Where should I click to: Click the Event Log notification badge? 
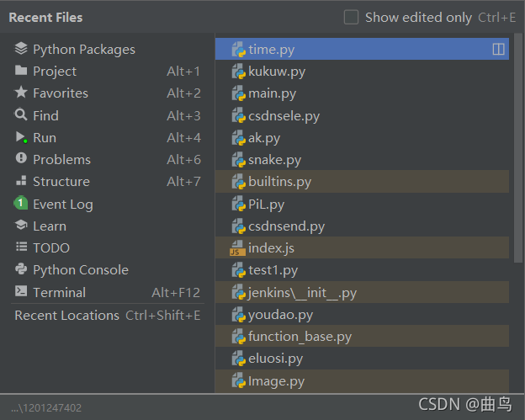pos(21,203)
